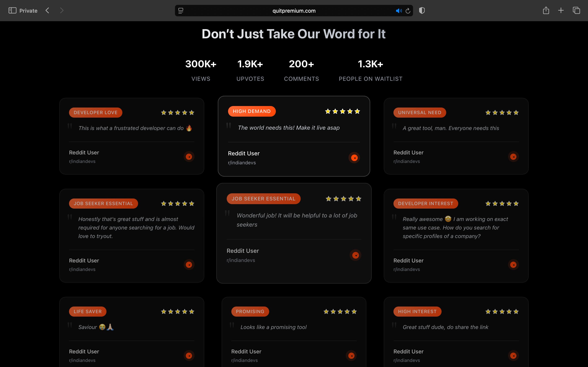Click Reddit icon on Developer Love card
Image resolution: width=588 pixels, height=367 pixels.
189,157
